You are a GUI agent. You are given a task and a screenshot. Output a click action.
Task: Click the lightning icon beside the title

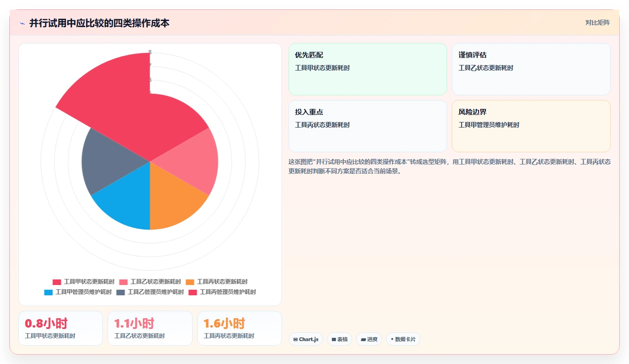(x=22, y=23)
